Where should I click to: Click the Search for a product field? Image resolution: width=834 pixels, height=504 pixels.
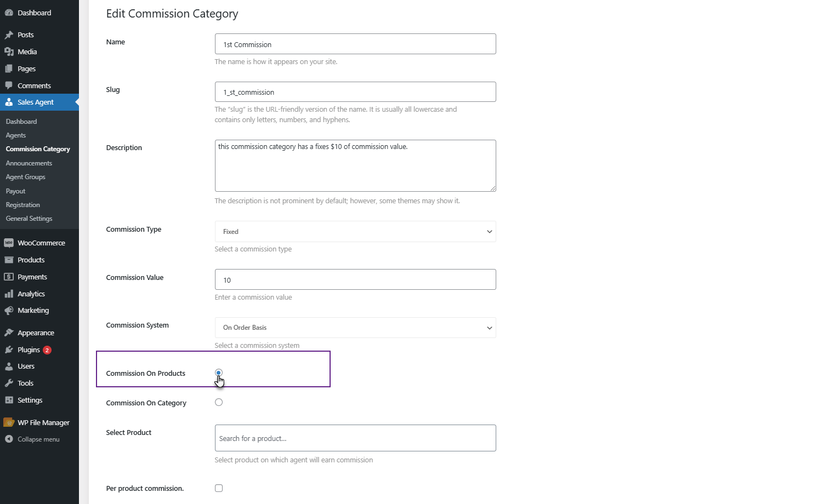tap(355, 438)
